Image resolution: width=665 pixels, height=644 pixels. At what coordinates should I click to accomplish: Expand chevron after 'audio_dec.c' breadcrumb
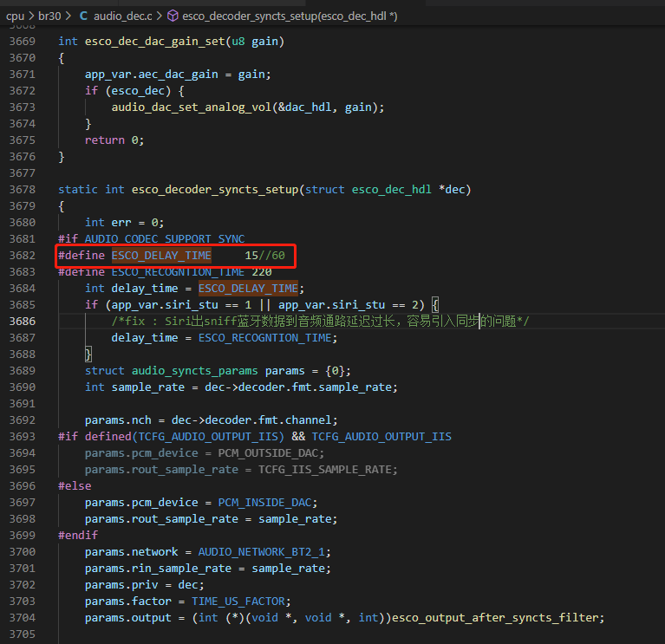[159, 16]
